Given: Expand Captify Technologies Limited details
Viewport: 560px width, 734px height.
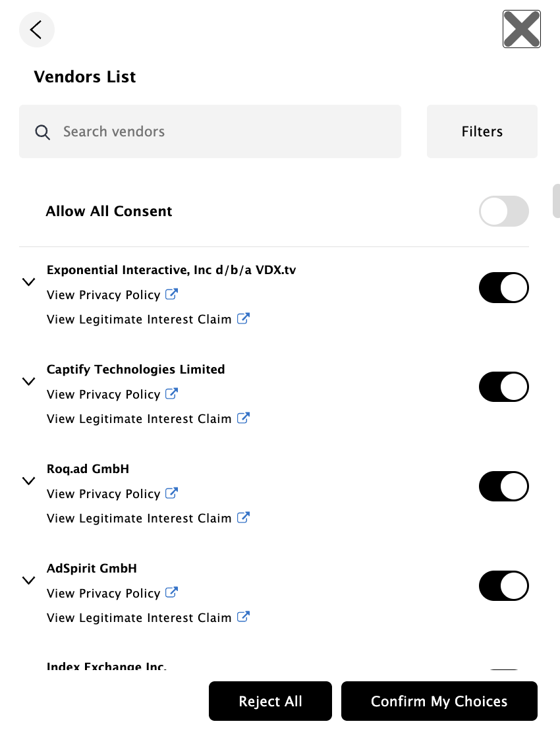Looking at the screenshot, I should [28, 381].
